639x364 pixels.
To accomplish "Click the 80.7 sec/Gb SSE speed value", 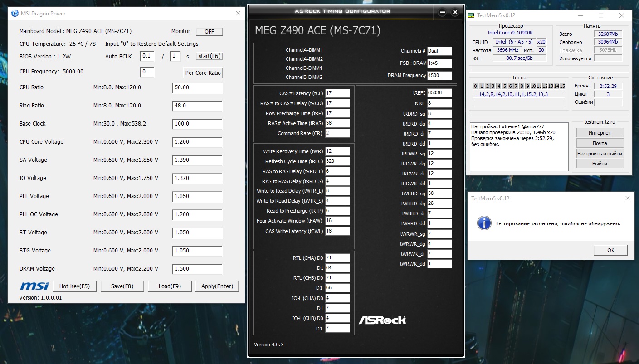I will point(519,58).
